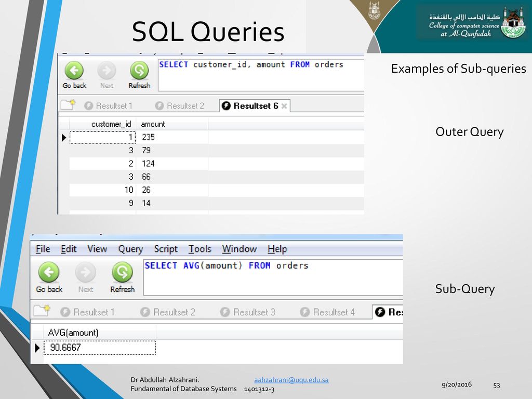Close the Resultset 6 tab
This screenshot has width=532, height=399.
click(284, 106)
